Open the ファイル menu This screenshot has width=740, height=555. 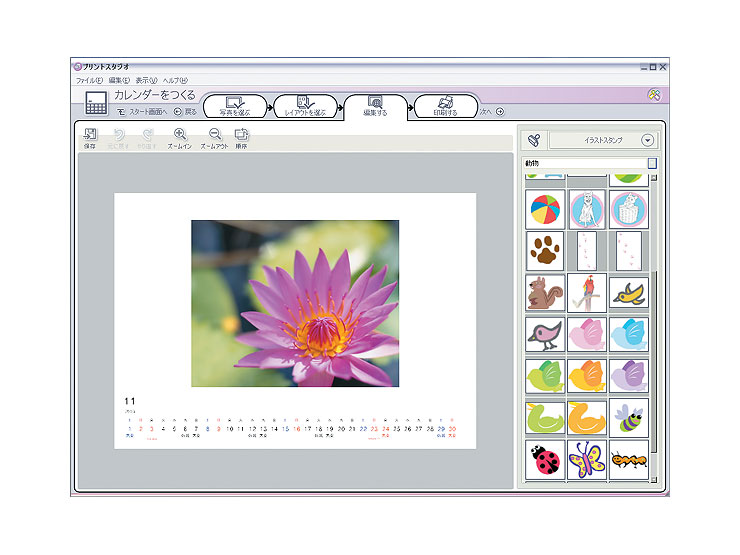[89, 80]
